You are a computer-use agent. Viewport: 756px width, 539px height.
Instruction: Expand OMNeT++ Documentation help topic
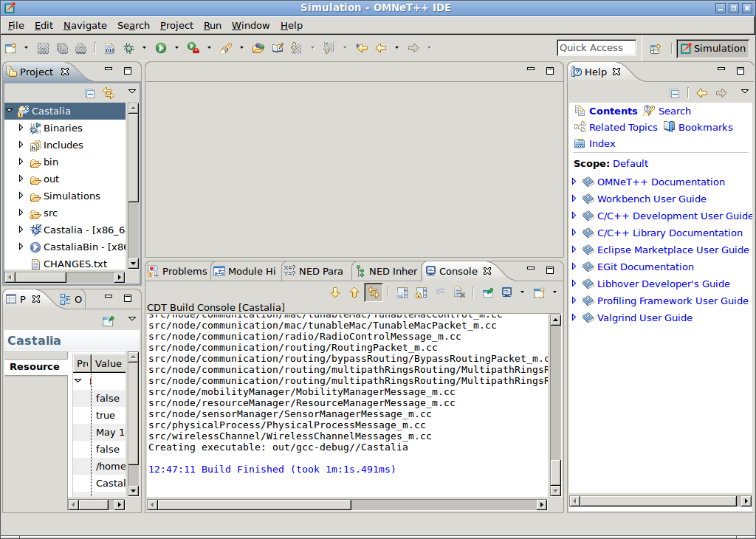pyautogui.click(x=574, y=182)
